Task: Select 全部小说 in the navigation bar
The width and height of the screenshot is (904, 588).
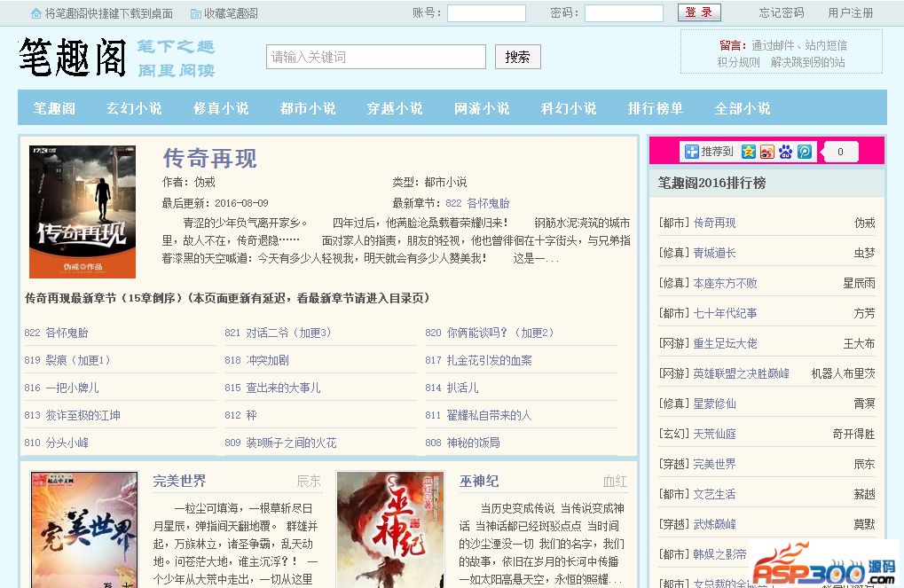Action: (x=743, y=108)
